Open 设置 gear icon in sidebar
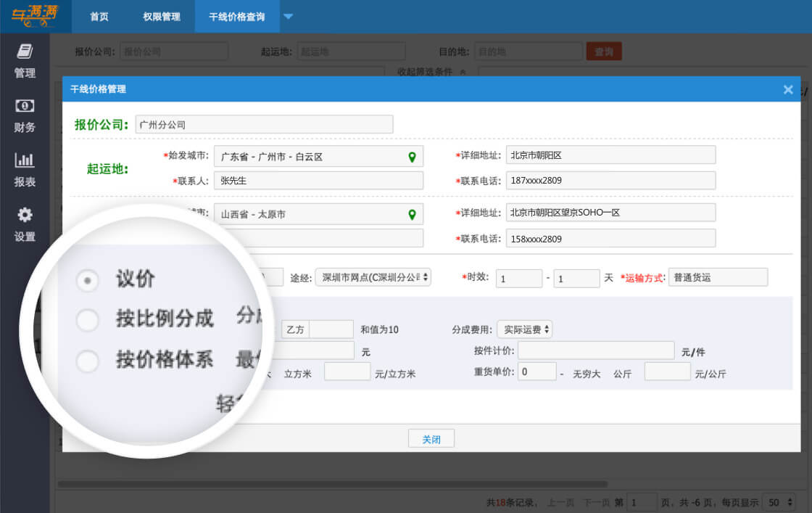 click(x=25, y=215)
